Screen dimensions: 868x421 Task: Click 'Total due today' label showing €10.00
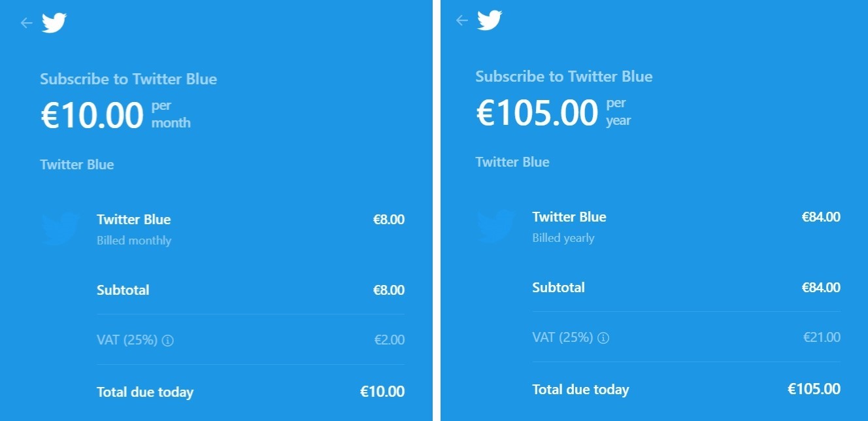145,392
